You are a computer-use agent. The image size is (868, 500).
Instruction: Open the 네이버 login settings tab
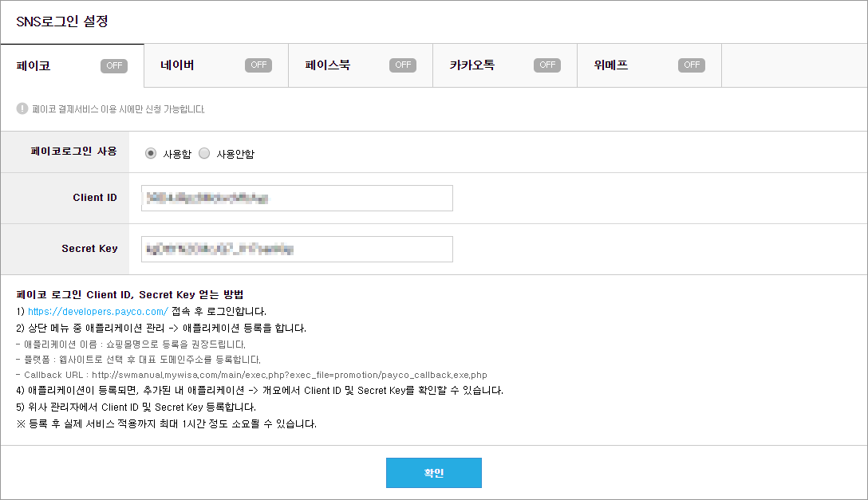177,65
